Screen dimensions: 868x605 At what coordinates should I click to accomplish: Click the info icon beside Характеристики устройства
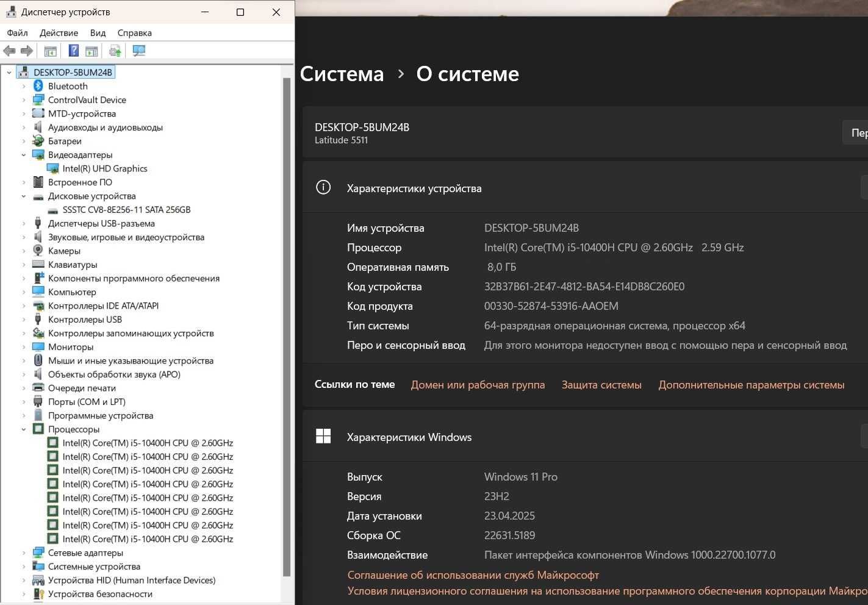(323, 187)
